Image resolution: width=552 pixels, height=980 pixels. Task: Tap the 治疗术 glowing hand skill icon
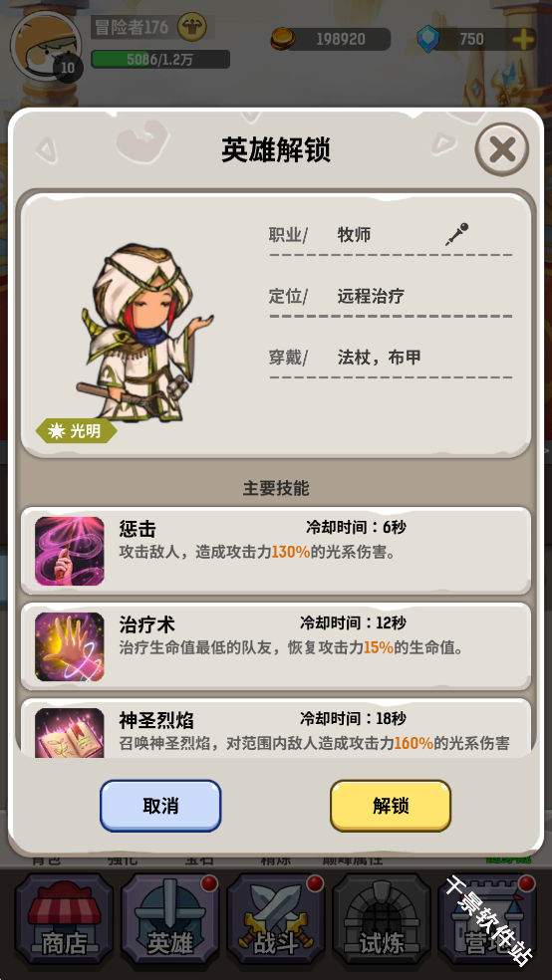pyautogui.click(x=70, y=646)
